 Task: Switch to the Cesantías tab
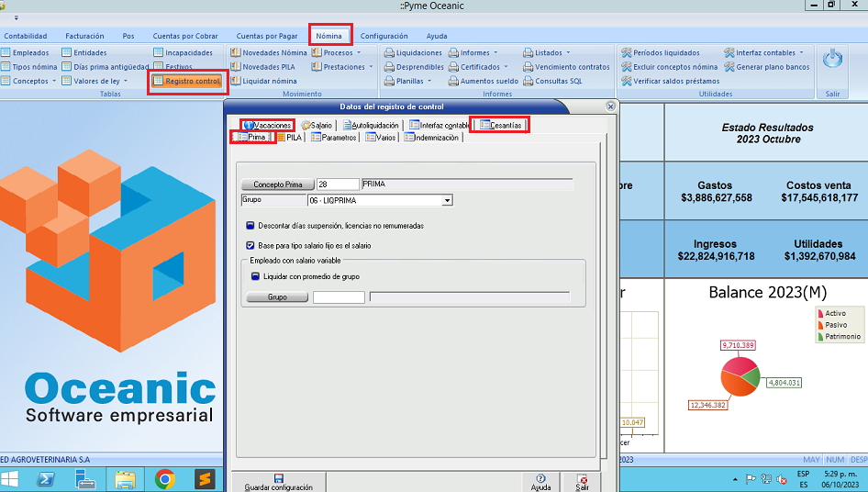499,125
